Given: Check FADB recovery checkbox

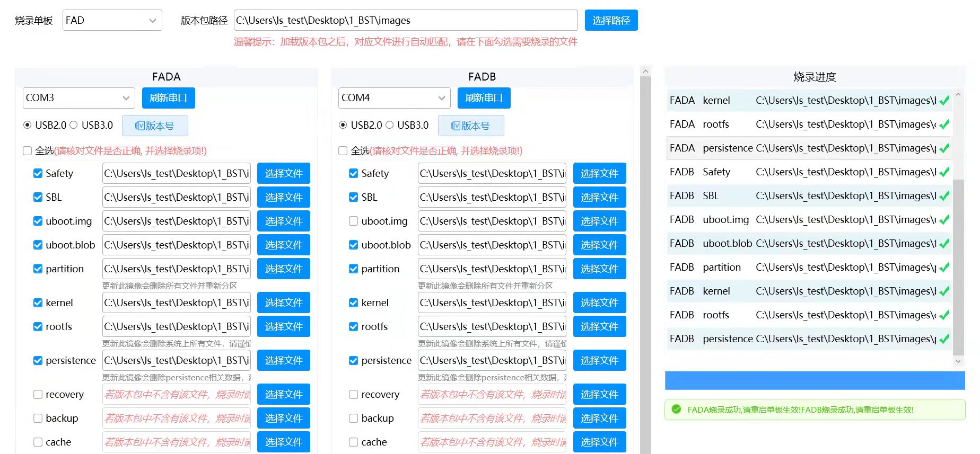Looking at the screenshot, I should pyautogui.click(x=353, y=394).
